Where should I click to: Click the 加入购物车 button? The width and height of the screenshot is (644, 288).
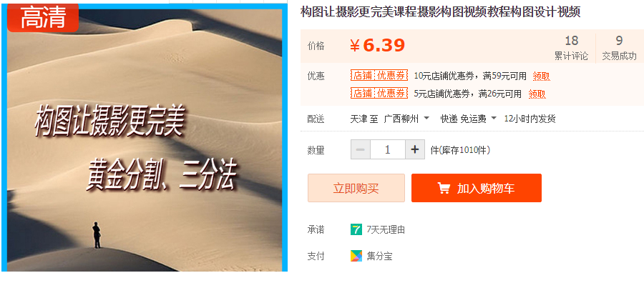tap(477, 189)
